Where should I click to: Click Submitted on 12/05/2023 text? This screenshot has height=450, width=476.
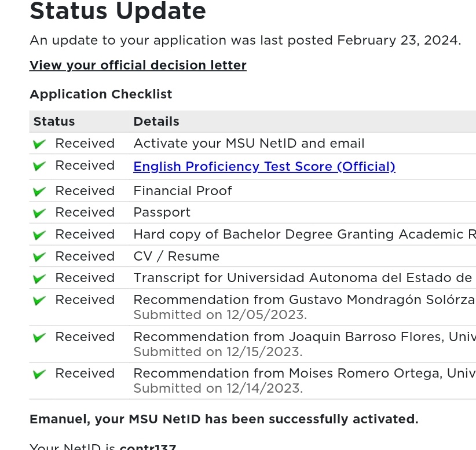[220, 315]
